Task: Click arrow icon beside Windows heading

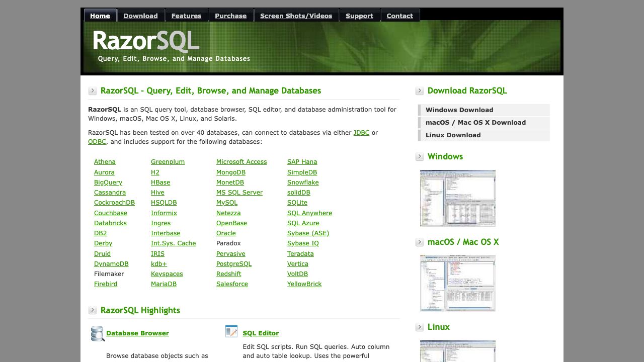Action: pos(420,157)
